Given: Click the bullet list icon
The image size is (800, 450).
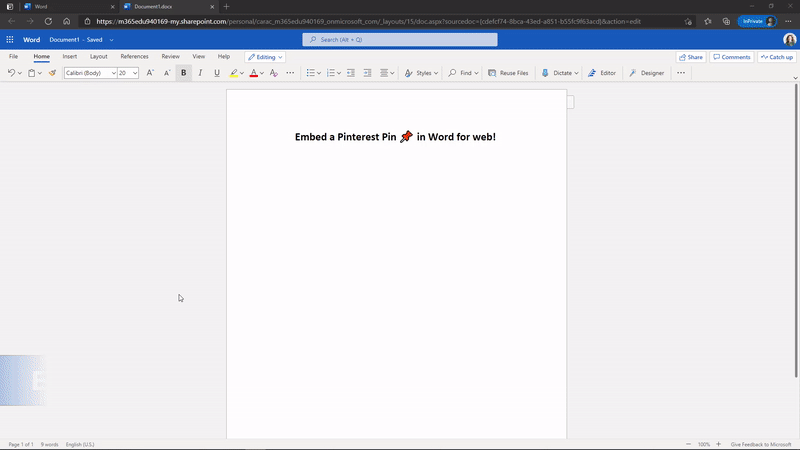Looking at the screenshot, I should click(310, 73).
